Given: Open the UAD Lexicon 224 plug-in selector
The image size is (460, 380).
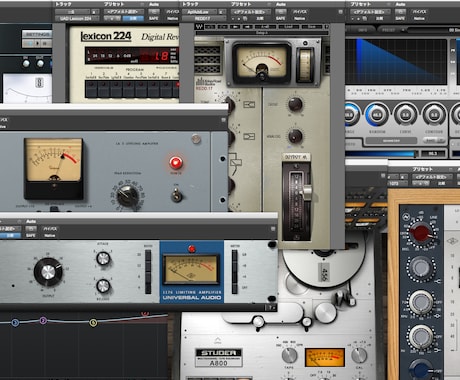Looking at the screenshot, I should (x=76, y=18).
